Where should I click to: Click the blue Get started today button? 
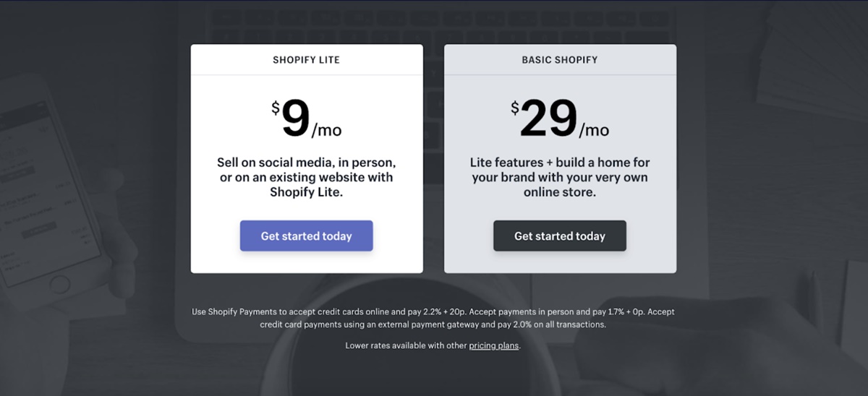click(x=306, y=236)
